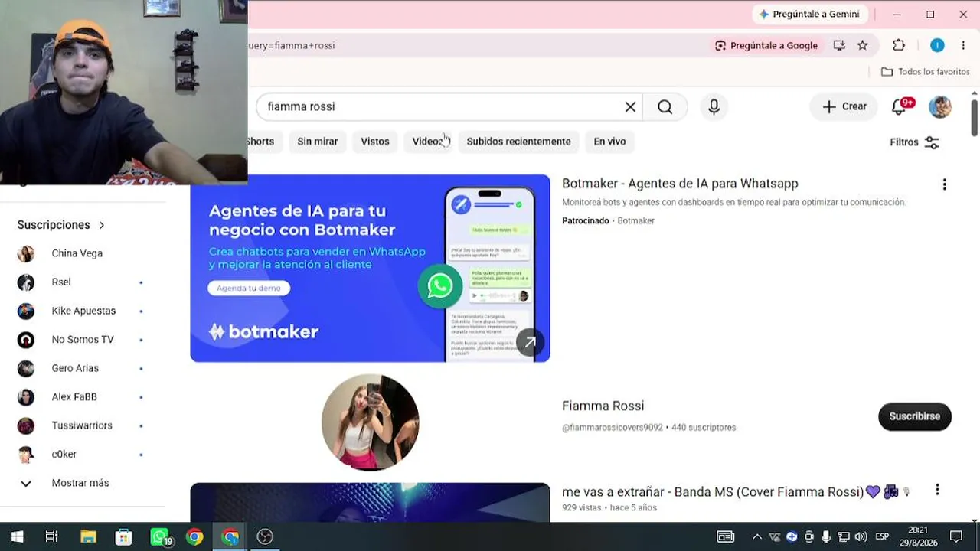The width and height of the screenshot is (980, 551).
Task: Open the YouTube account avatar menu
Action: click(940, 107)
